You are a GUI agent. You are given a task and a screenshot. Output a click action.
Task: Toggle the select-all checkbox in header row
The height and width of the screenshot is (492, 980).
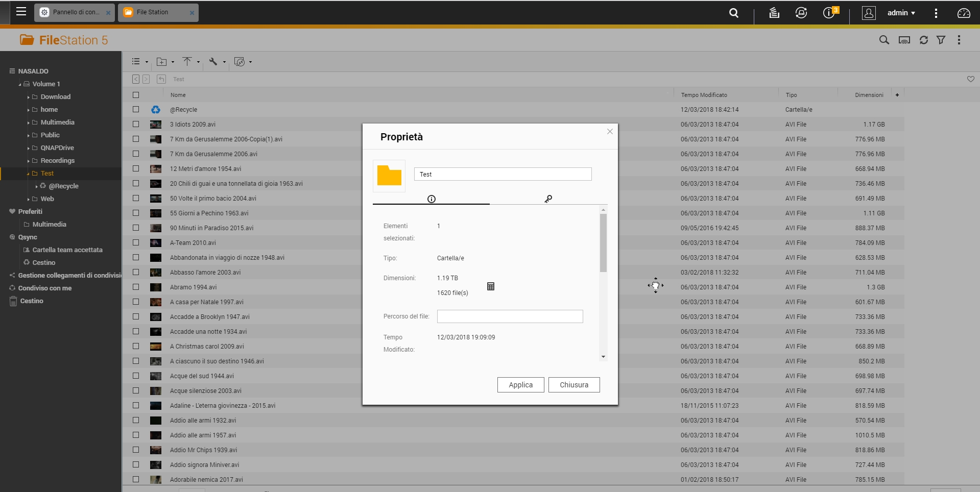coord(136,95)
